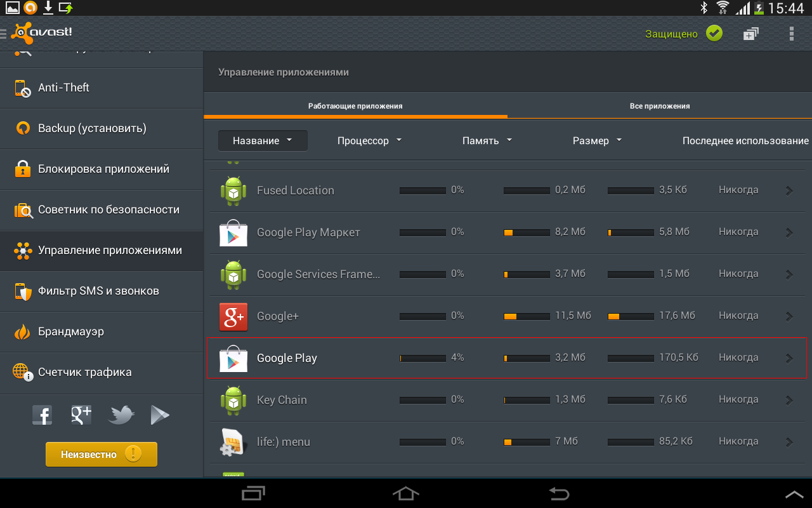This screenshot has height=508, width=812.
Task: Tap the Wi-Fi status icon
Action: [723, 8]
